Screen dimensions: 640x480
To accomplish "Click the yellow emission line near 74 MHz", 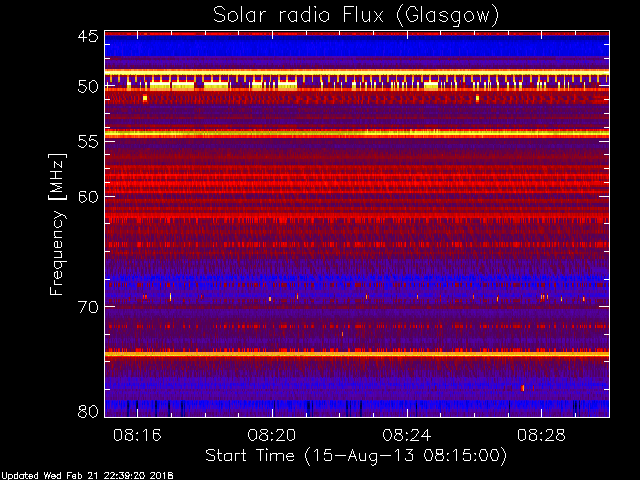I will point(357,354).
